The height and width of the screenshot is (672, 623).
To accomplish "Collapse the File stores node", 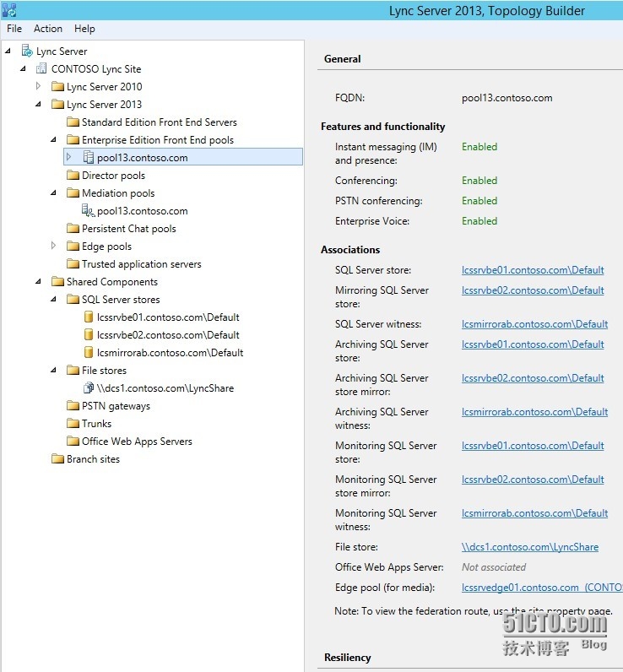I will tap(53, 371).
